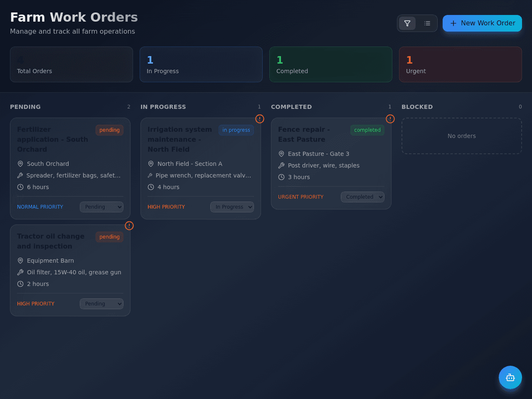Click pending badge on Fertilizer application card
This screenshot has width=532, height=399.
coord(109,130)
